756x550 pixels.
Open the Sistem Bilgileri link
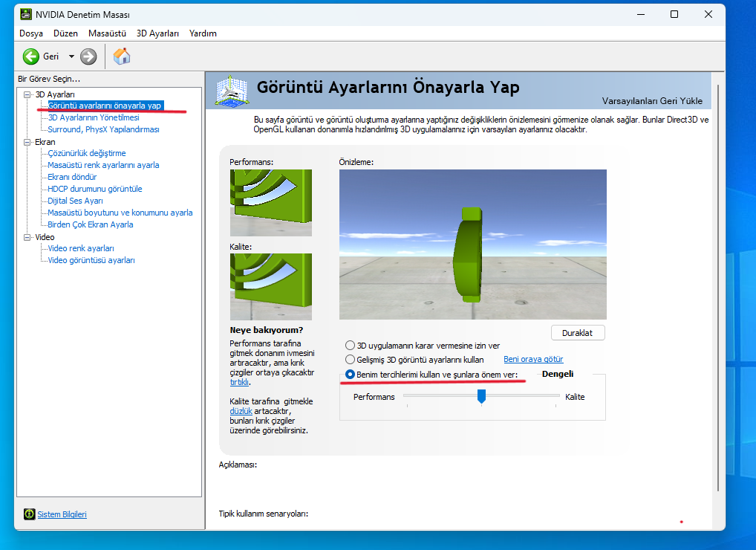tap(62, 514)
